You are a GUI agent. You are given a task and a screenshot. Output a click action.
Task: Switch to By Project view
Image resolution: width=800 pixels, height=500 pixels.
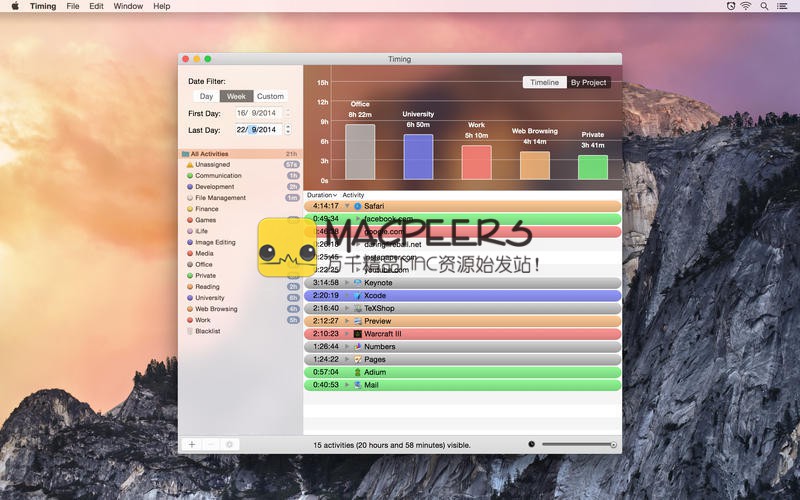(588, 82)
